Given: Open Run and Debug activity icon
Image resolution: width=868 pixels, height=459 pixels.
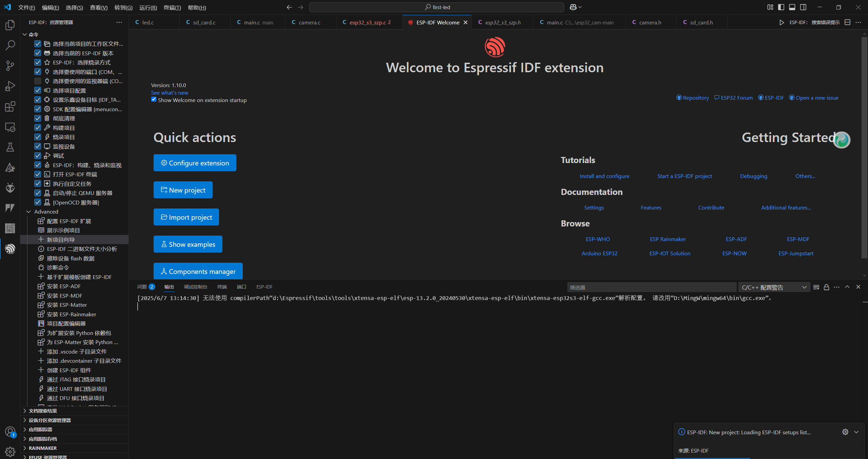Looking at the screenshot, I should tap(10, 86).
